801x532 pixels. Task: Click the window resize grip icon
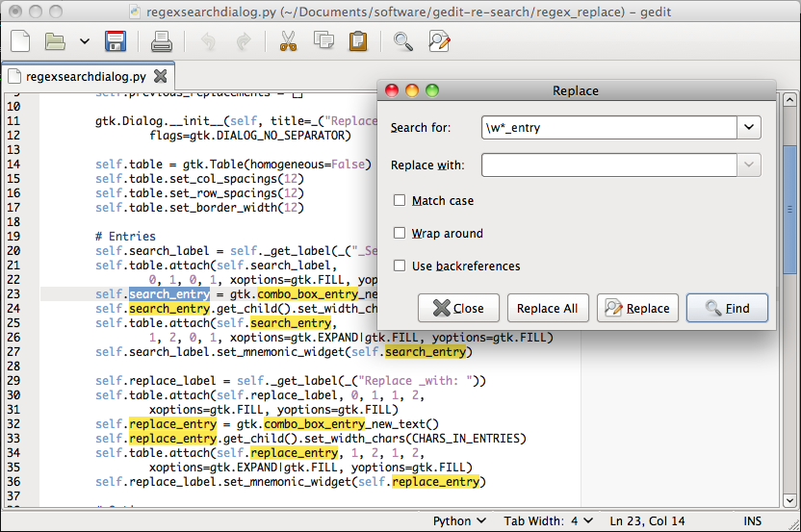[x=793, y=524]
